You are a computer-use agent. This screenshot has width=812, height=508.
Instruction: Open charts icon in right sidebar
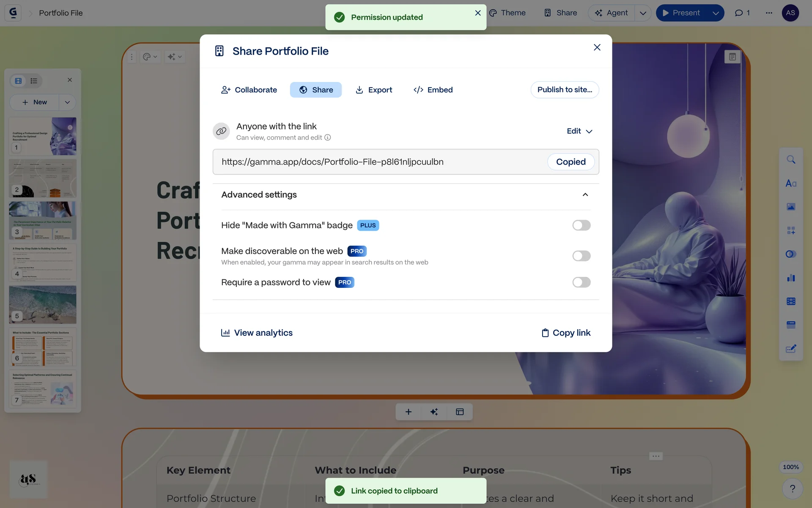click(791, 278)
